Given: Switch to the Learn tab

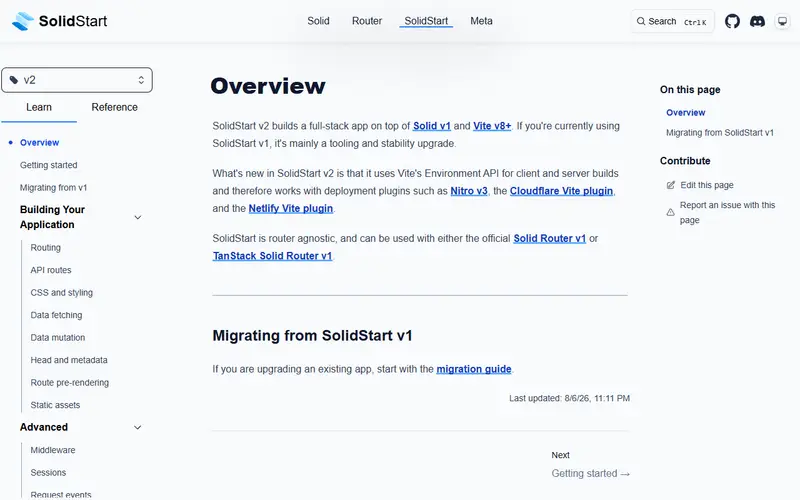Looking at the screenshot, I should coord(39,107).
